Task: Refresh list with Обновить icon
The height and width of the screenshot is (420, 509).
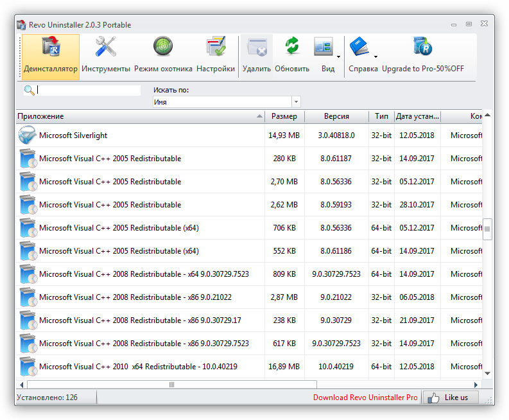Action: (292, 46)
